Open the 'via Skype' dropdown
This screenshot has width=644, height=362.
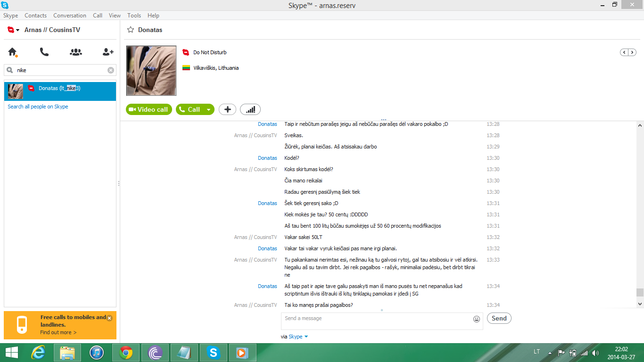pos(298,337)
